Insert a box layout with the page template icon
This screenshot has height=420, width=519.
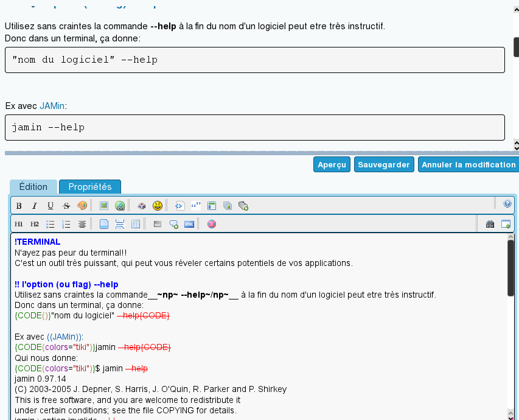(212, 206)
